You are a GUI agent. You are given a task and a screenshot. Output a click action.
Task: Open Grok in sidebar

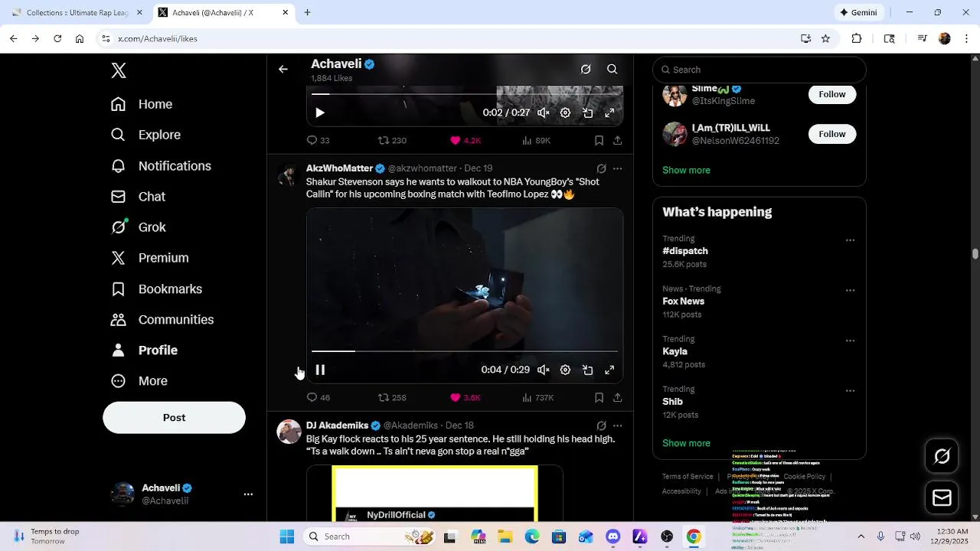[x=138, y=227]
